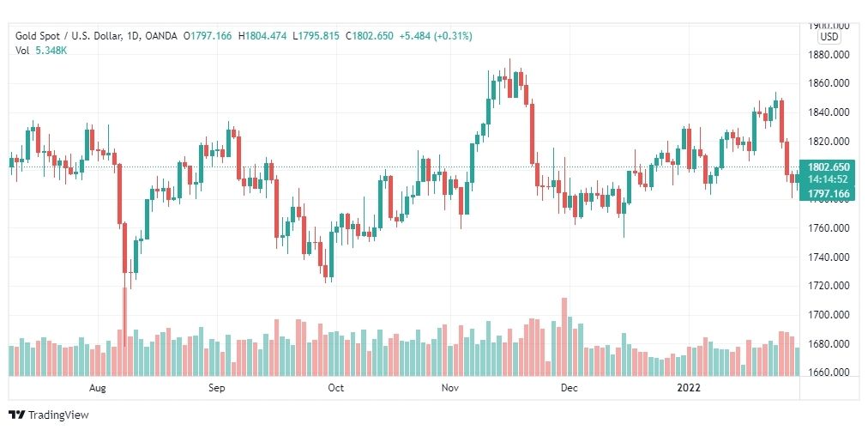Click the Sep label on time axis

(x=216, y=388)
